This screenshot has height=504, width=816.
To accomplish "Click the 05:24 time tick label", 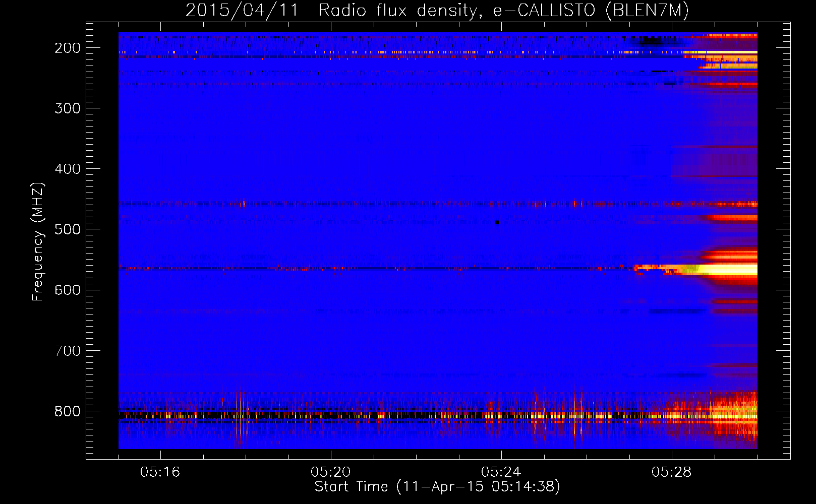I will [x=501, y=472].
